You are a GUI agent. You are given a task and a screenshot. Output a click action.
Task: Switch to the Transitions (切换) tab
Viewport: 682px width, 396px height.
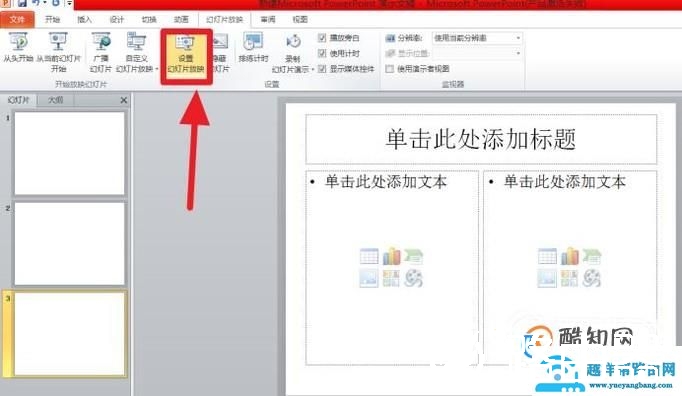click(x=149, y=19)
